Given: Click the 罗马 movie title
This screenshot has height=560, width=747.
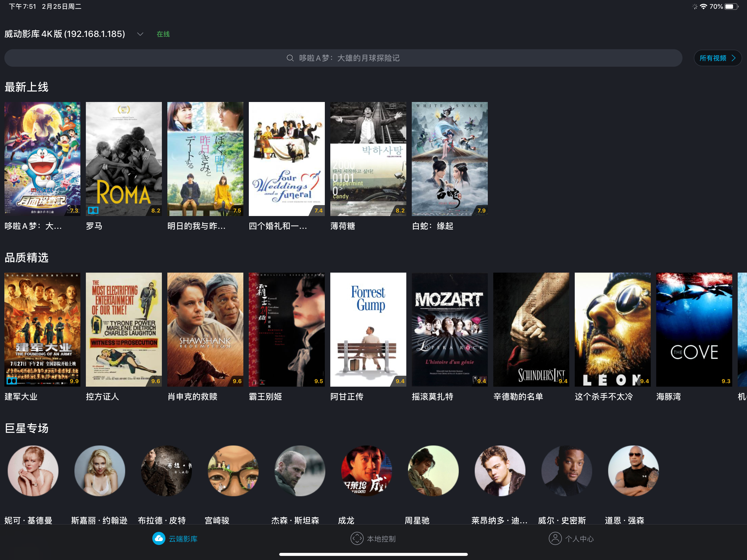Looking at the screenshot, I should point(94,226).
